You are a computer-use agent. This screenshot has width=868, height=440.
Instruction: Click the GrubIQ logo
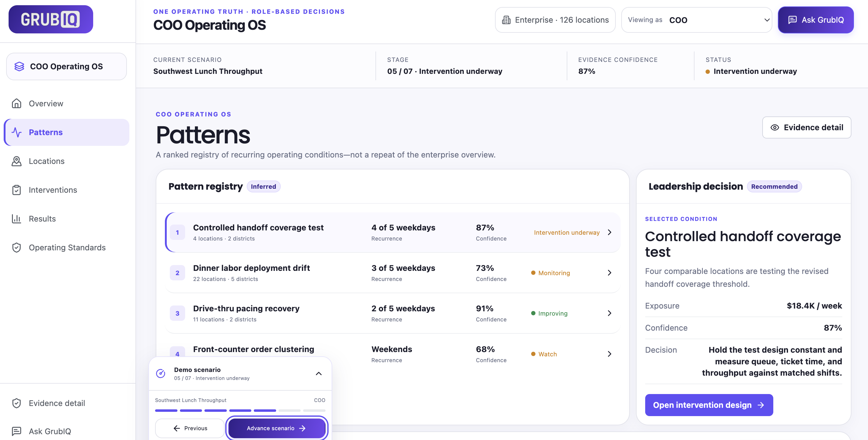click(x=51, y=19)
